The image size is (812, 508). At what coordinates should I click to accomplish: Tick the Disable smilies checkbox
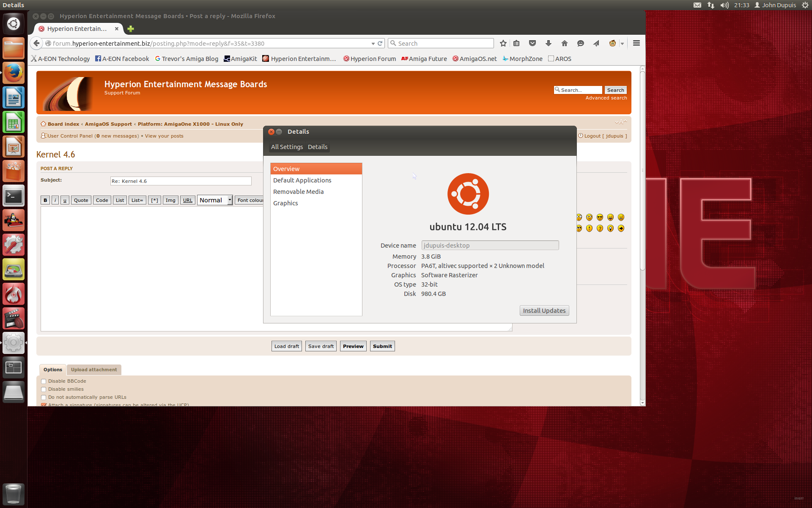44,389
